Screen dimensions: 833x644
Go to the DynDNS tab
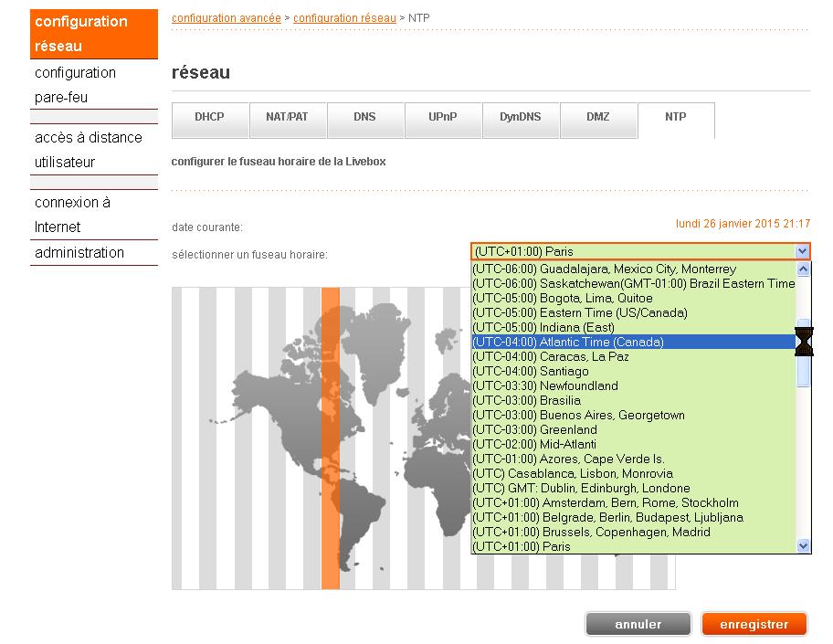click(520, 118)
